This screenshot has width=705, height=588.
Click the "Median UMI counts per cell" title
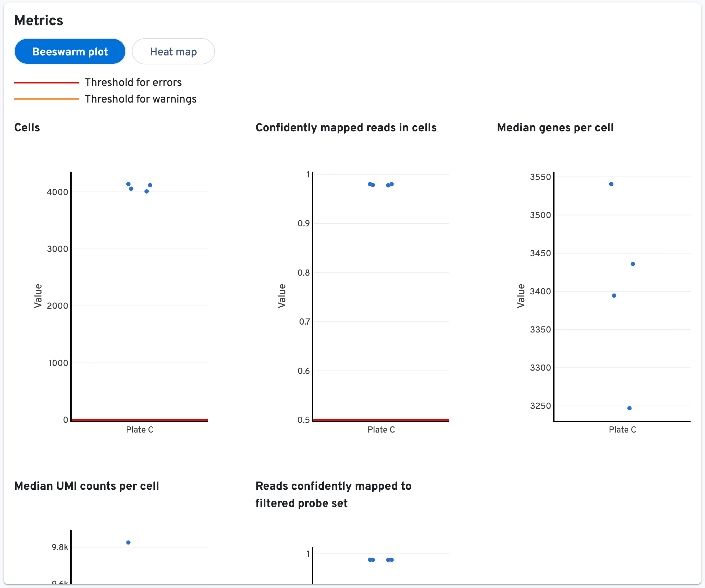tap(86, 486)
